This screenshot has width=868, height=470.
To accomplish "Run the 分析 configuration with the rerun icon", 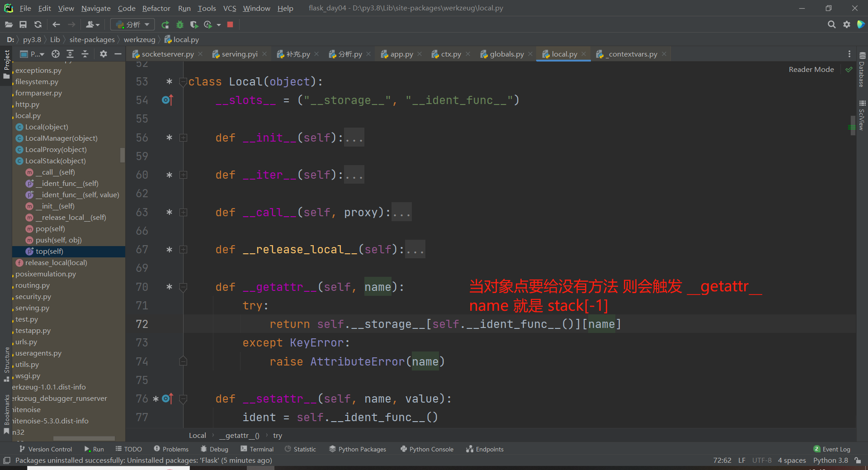I will 165,24.
